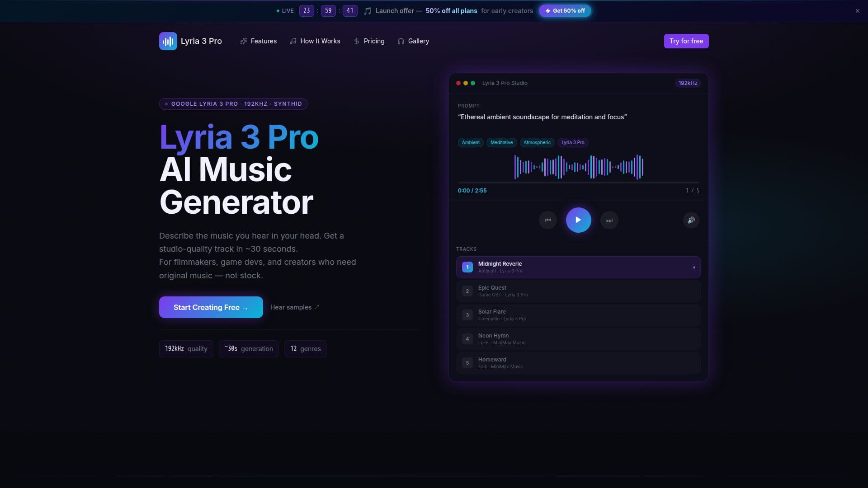The image size is (868, 488).
Task: Open the Gallery nav link
Action: [x=413, y=41]
